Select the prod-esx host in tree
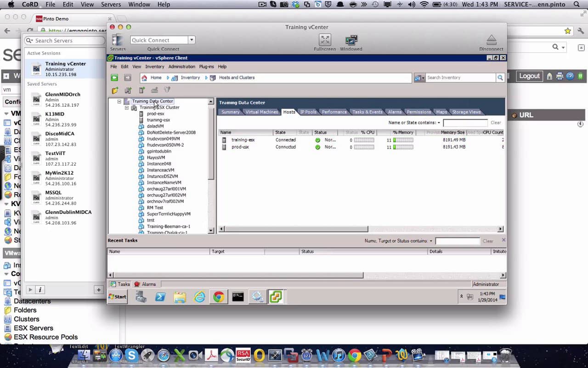 [x=155, y=114]
